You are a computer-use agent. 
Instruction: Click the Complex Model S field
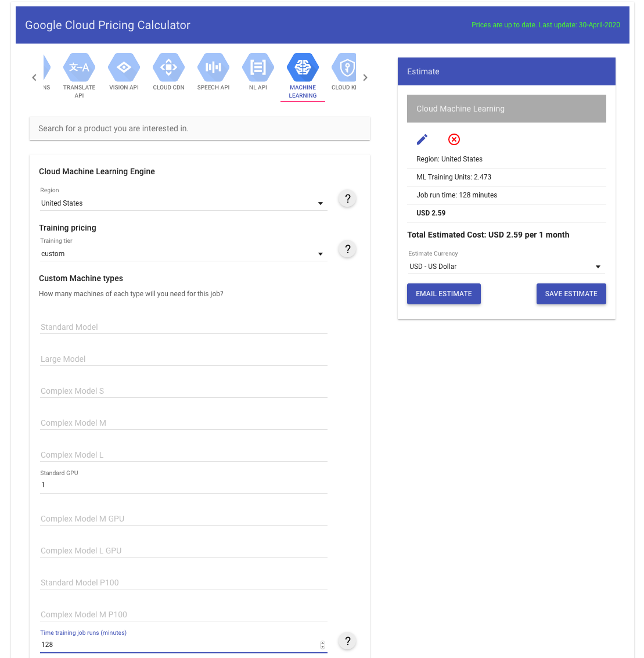(x=184, y=391)
